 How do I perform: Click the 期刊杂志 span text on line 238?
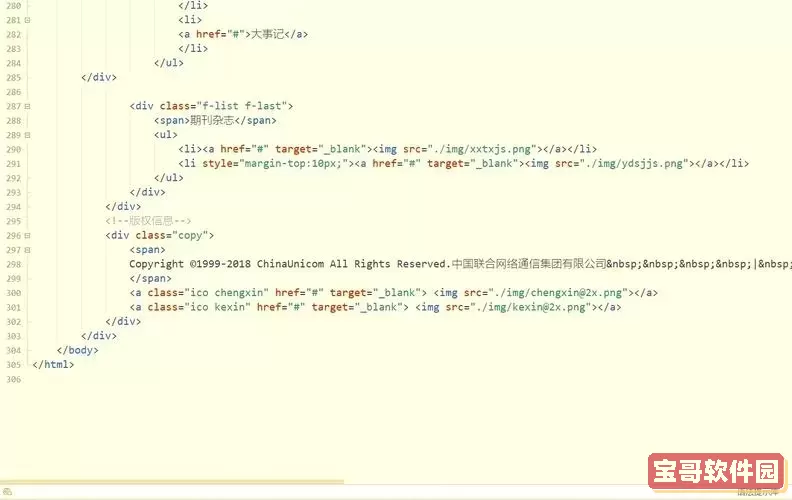(x=212, y=121)
